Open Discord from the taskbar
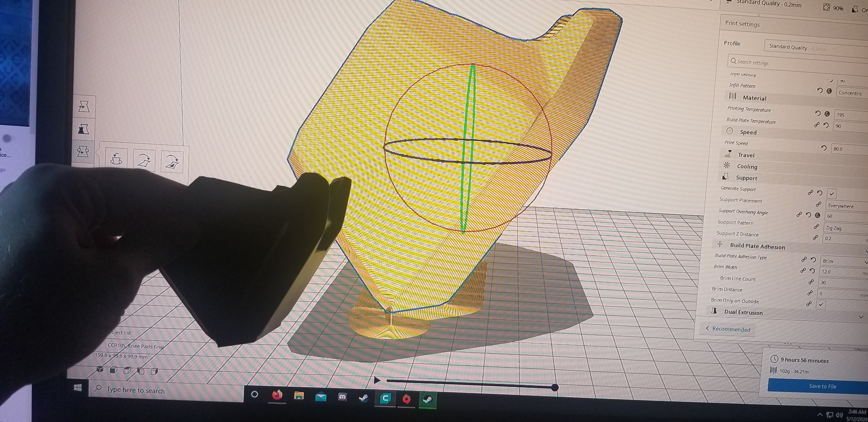868x422 pixels. [342, 397]
